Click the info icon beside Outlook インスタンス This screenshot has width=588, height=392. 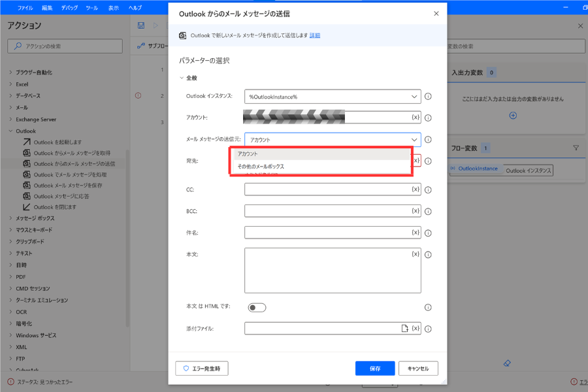pyautogui.click(x=428, y=97)
